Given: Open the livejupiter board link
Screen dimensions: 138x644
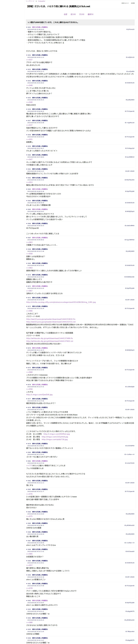Looking at the screenshot, I should click(42, 1).
